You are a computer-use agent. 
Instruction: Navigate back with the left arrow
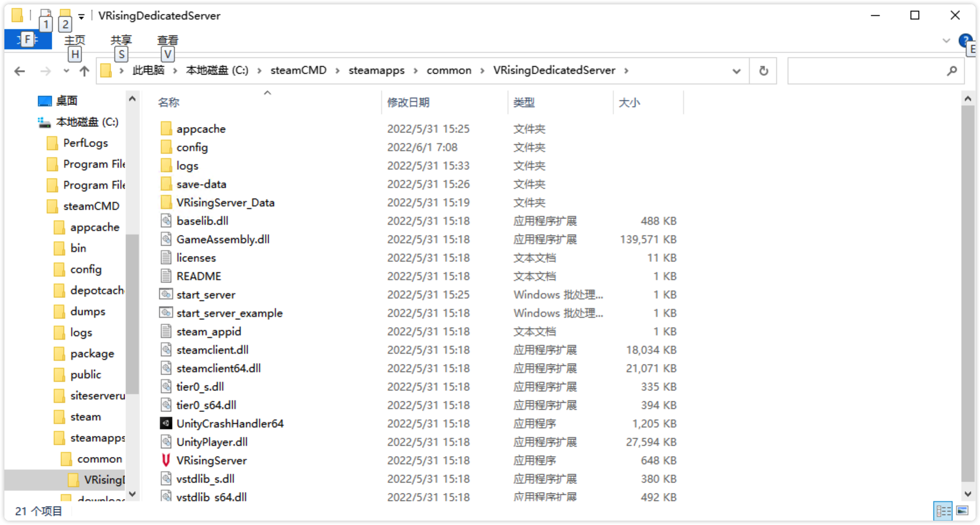click(19, 71)
